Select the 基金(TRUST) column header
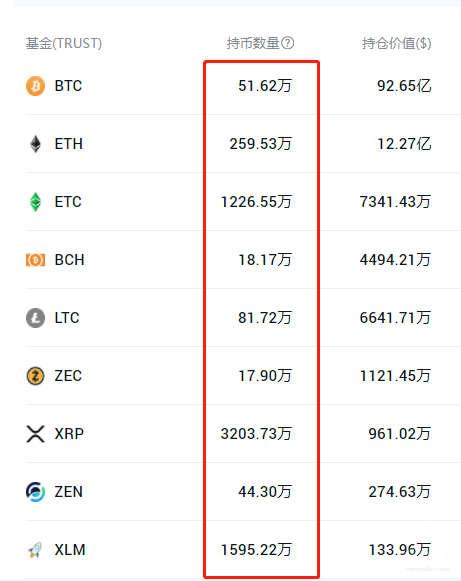The height and width of the screenshot is (581, 461). coord(64,43)
